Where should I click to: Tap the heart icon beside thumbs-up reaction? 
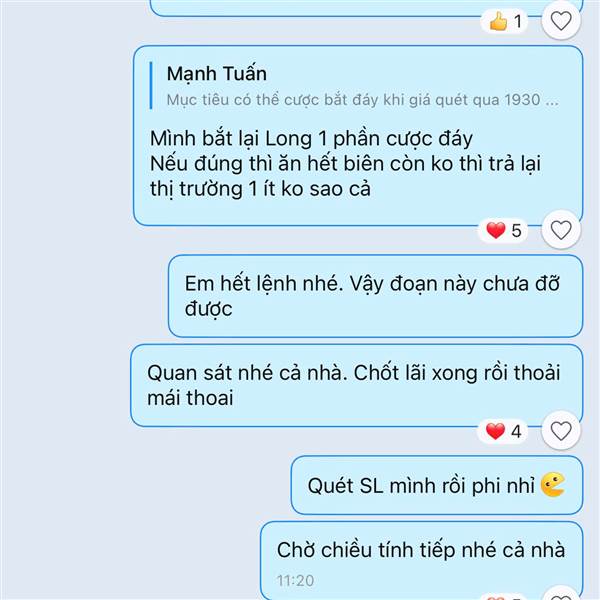coord(561,20)
